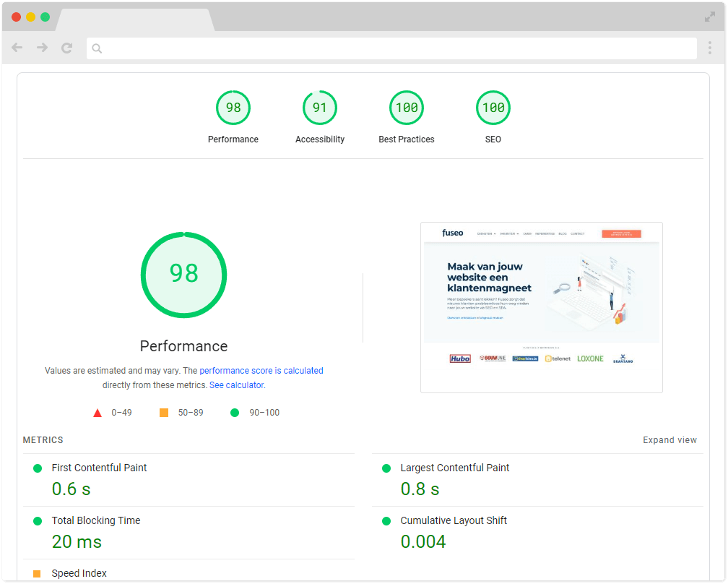The width and height of the screenshot is (728, 584).
Task: Expand First Contentful Paint metric
Action: pyautogui.click(x=188, y=480)
